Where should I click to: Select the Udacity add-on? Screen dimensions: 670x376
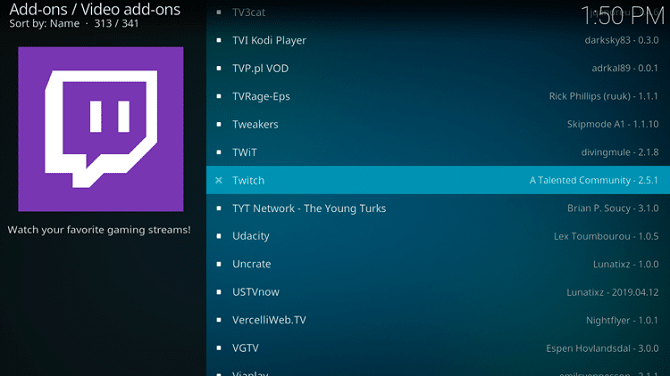point(438,236)
